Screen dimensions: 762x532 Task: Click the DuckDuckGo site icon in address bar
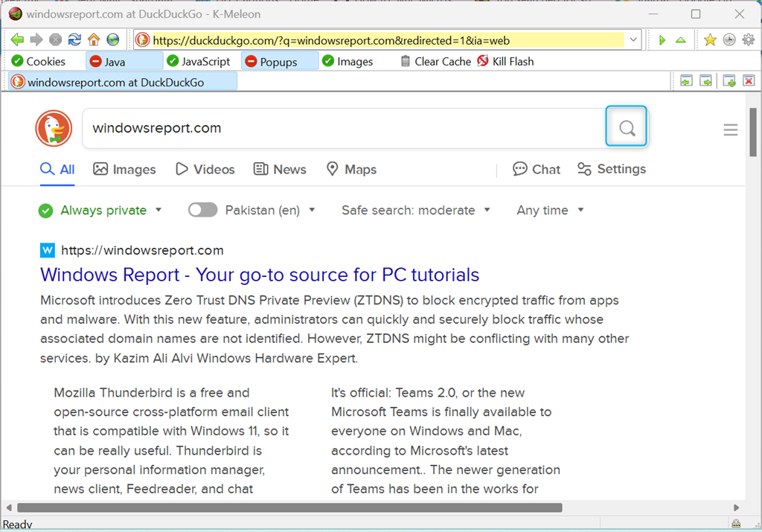142,40
